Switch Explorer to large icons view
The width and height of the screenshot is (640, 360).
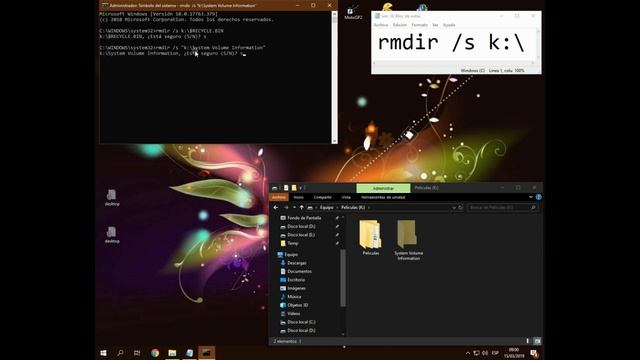[537, 341]
